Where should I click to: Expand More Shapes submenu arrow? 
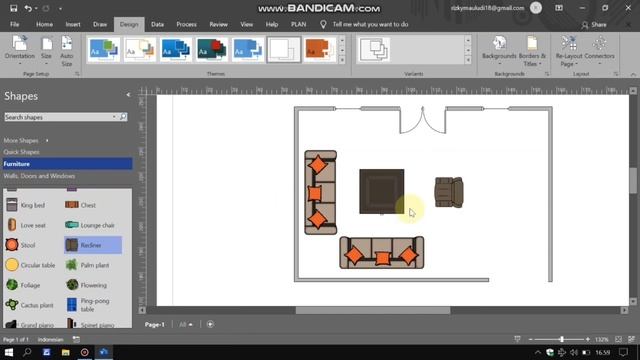pyautogui.click(x=47, y=140)
